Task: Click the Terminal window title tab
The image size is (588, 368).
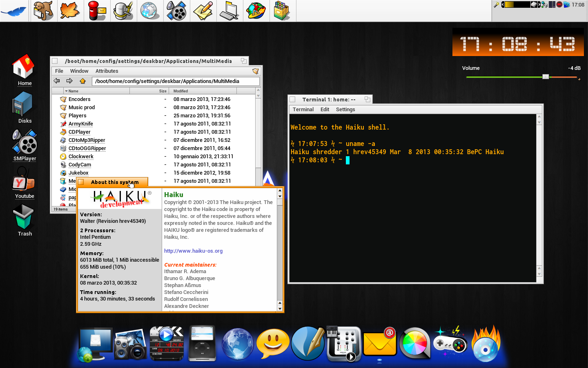Action: (330, 99)
